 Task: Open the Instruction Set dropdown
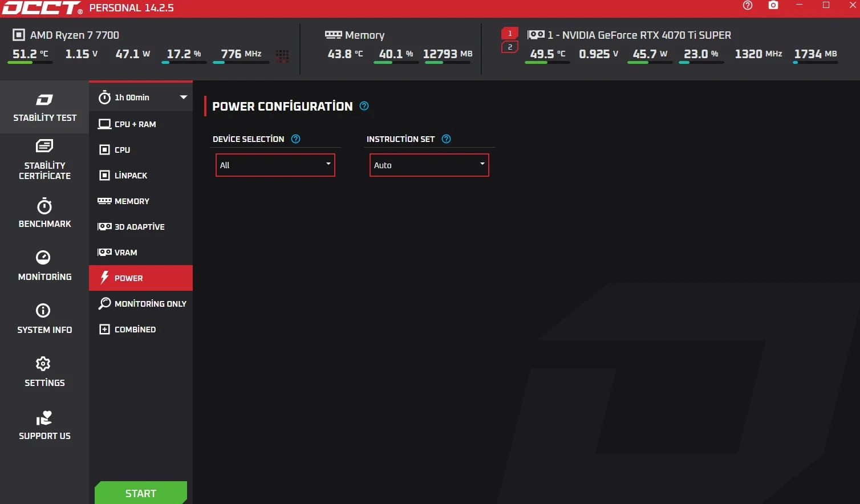tap(429, 165)
